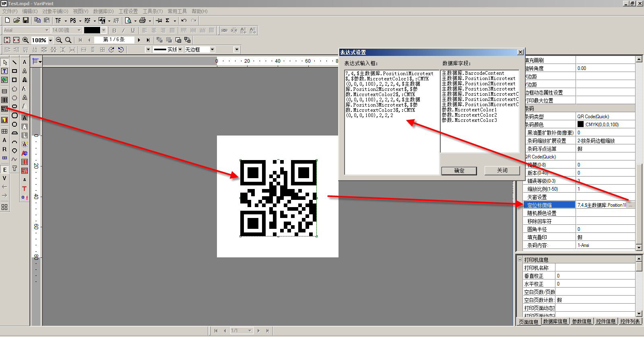Click the printer icon
This screenshot has height=337, width=644.
[142, 21]
